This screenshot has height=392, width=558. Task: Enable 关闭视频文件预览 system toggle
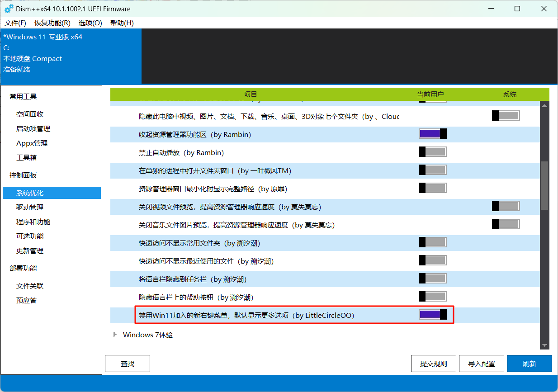coord(506,206)
